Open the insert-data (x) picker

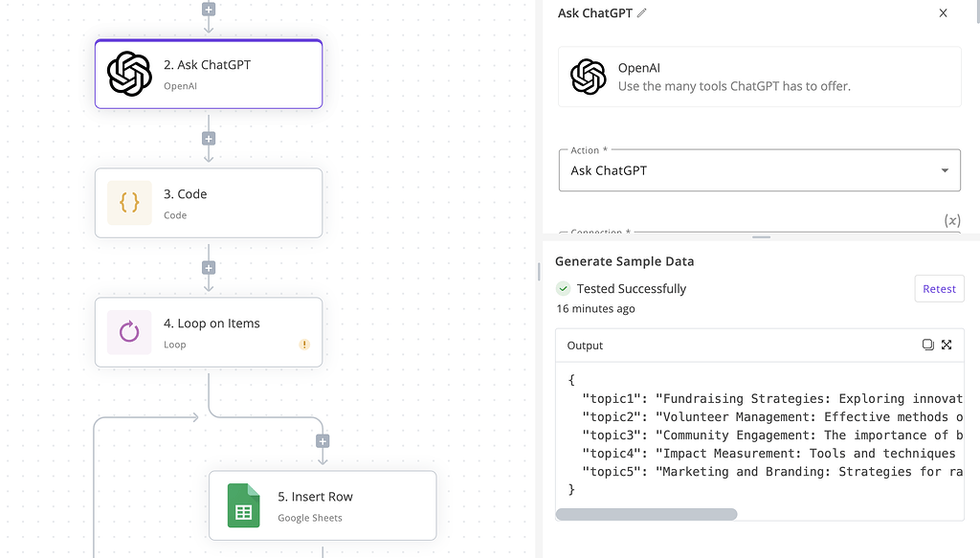point(952,220)
